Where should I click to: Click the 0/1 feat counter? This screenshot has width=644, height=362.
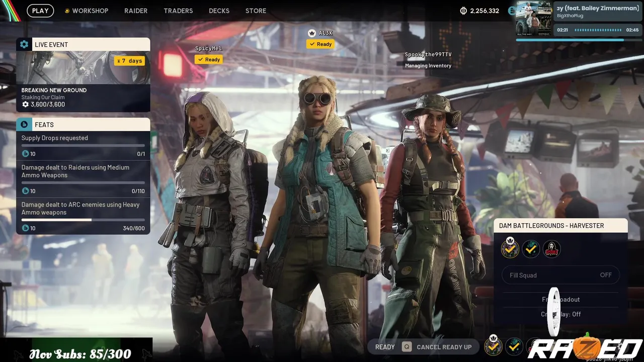[141, 154]
